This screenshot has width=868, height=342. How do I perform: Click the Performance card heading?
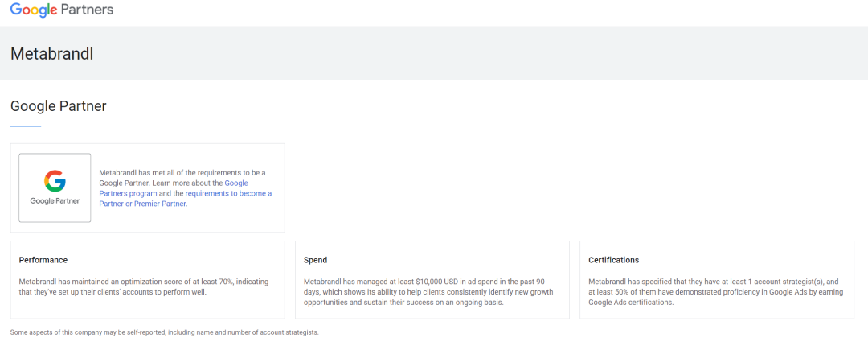point(43,260)
